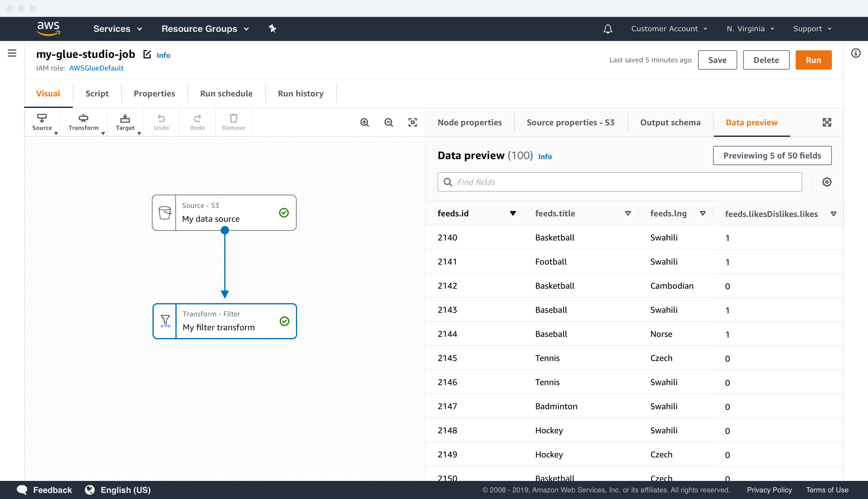Click the pin shortcut icon in navbar
868x499 pixels.
pos(272,29)
